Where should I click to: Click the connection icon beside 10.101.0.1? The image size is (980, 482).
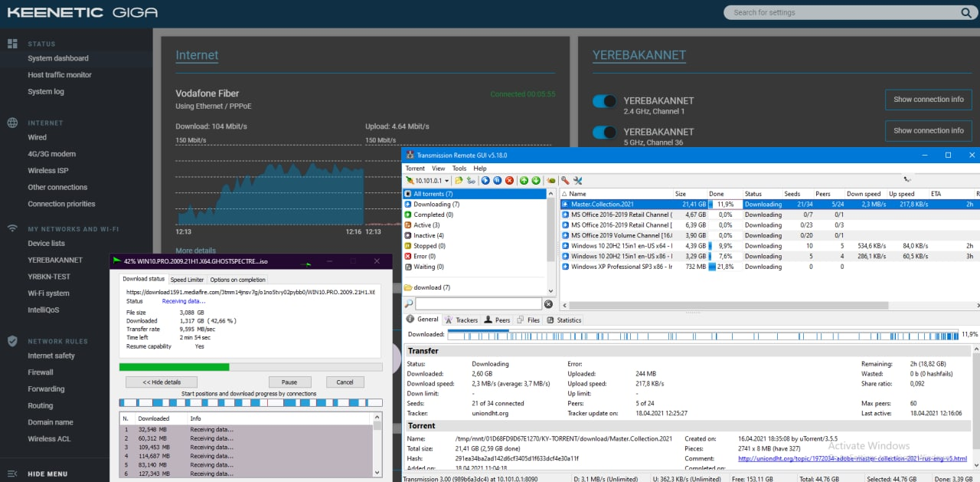(x=410, y=180)
